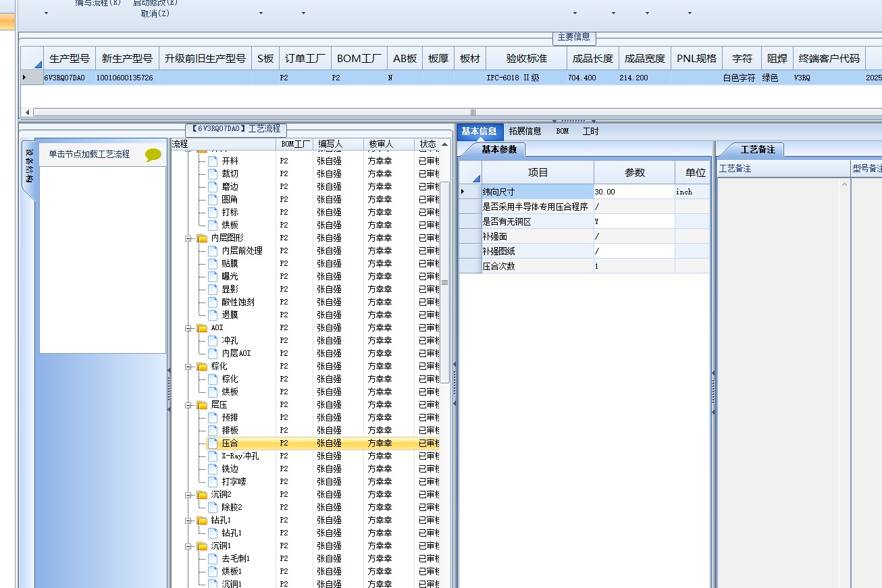Screen dimensions: 882x588
Task: Sort by the 生产型号 column header
Action: click(70, 59)
